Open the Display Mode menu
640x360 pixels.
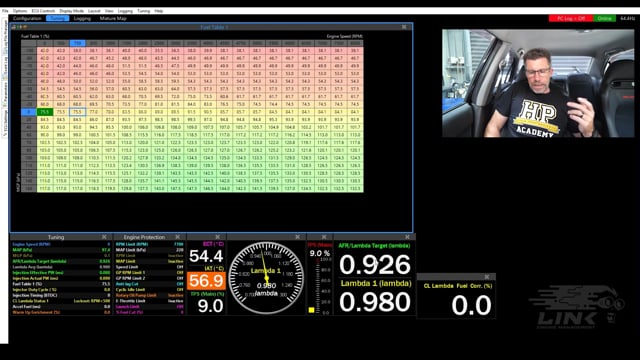click(72, 11)
